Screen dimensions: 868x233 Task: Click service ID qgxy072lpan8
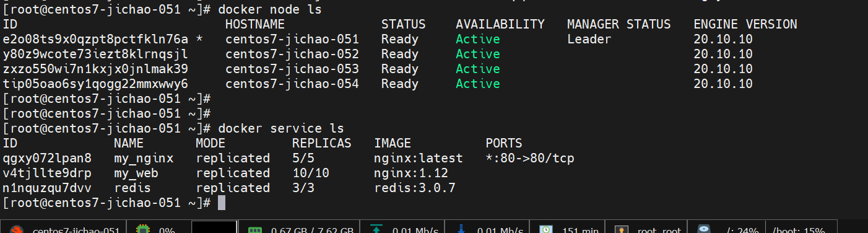coord(47,159)
